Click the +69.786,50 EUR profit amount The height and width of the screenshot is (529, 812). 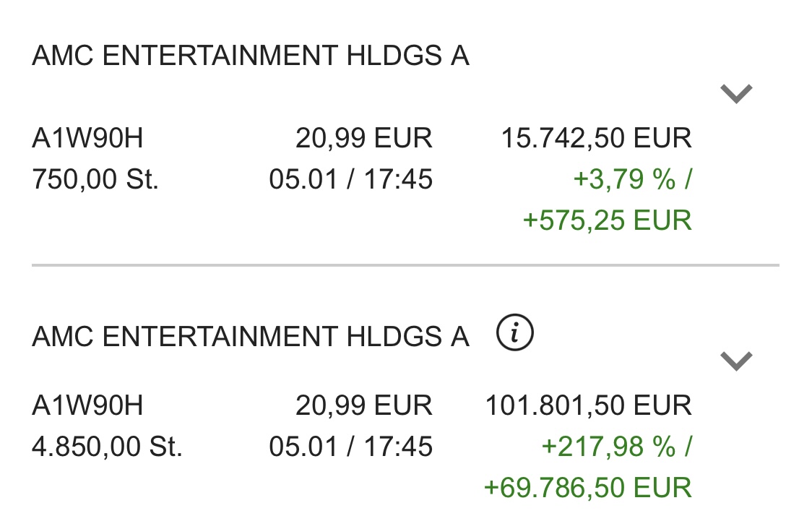pyautogui.click(x=589, y=486)
